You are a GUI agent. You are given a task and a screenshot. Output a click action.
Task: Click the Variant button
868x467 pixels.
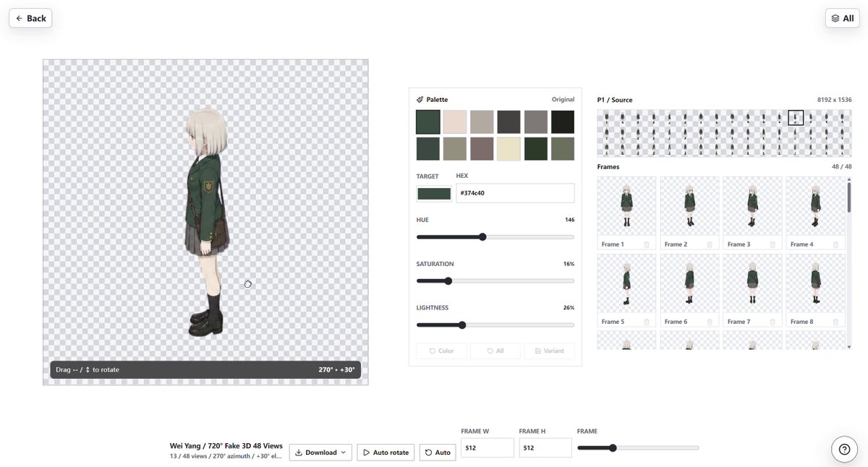[550, 351]
